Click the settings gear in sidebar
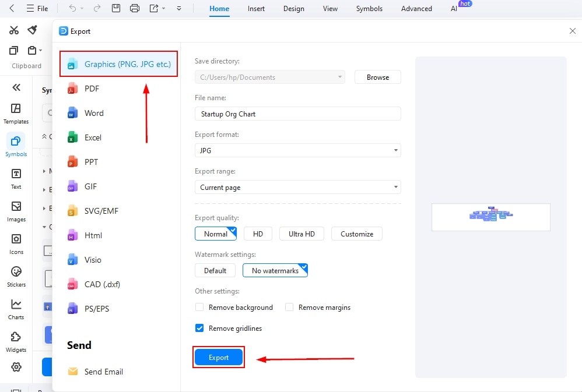This screenshot has height=392, width=582. coord(16,367)
